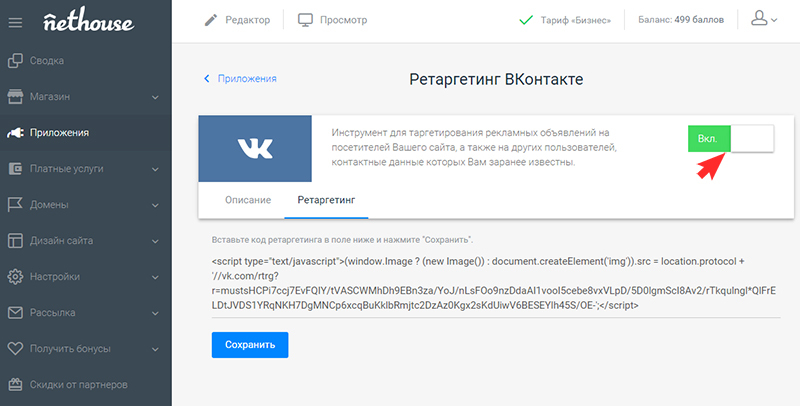Select Приложения in the sidebar

click(86, 133)
